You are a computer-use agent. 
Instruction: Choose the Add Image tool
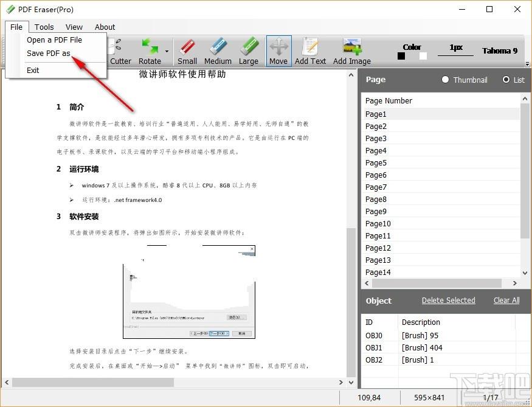tap(352, 51)
